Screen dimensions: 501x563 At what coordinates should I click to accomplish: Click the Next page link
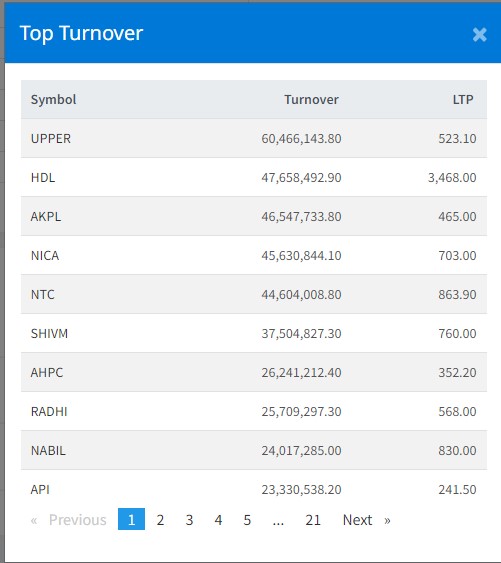pyautogui.click(x=366, y=520)
